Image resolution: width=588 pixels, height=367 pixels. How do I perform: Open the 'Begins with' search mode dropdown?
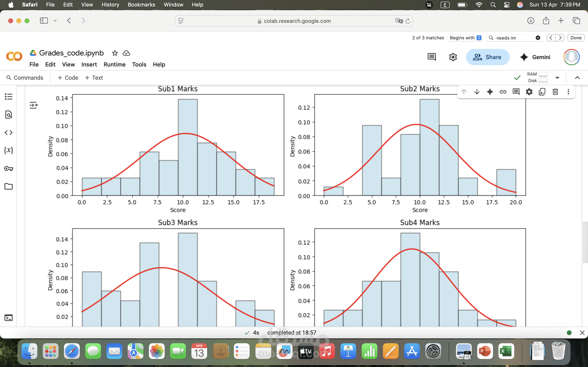pos(465,38)
